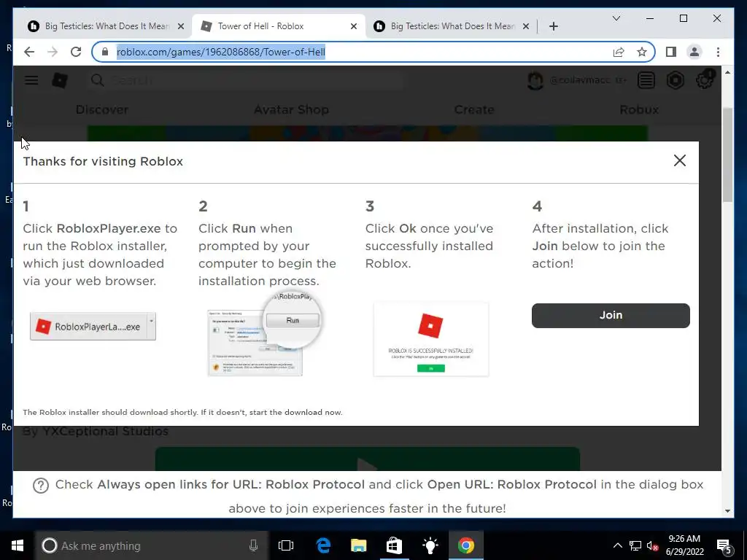Screen dimensions: 747x560
Task: Bookmark this tab with star icon
Action: [642, 52]
